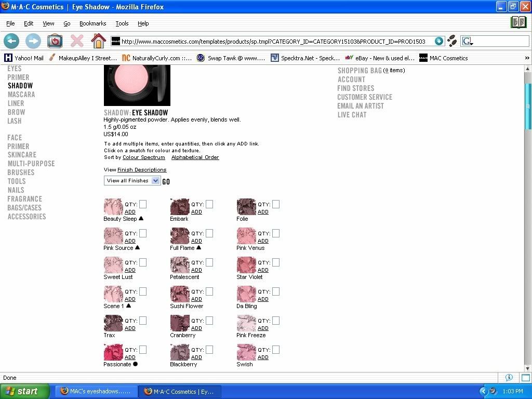
Task: Go back using the Back arrow button
Action: tap(11, 42)
